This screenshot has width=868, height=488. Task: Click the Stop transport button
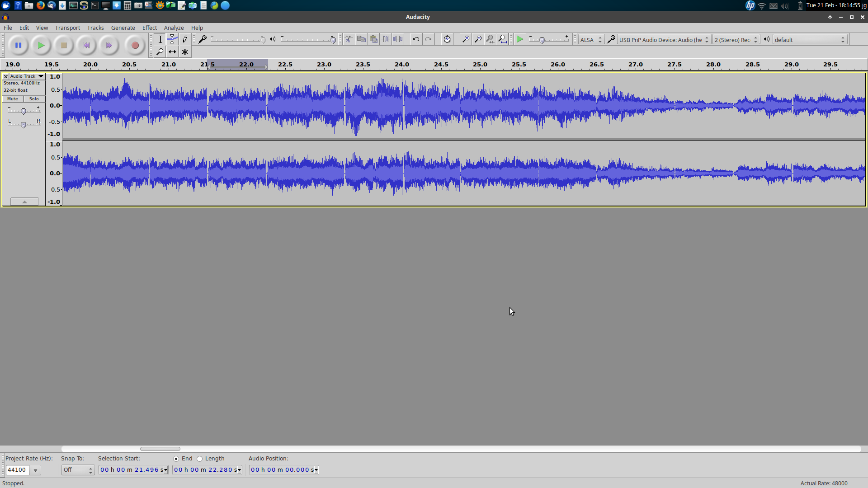tap(64, 45)
